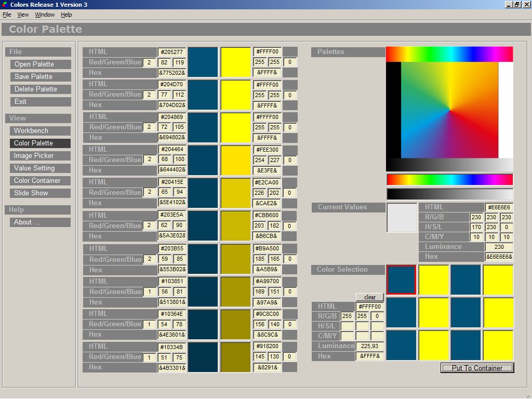Image resolution: width=532 pixels, height=399 pixels.
Task: Pick a color in the conic palette square
Action: coord(449,110)
